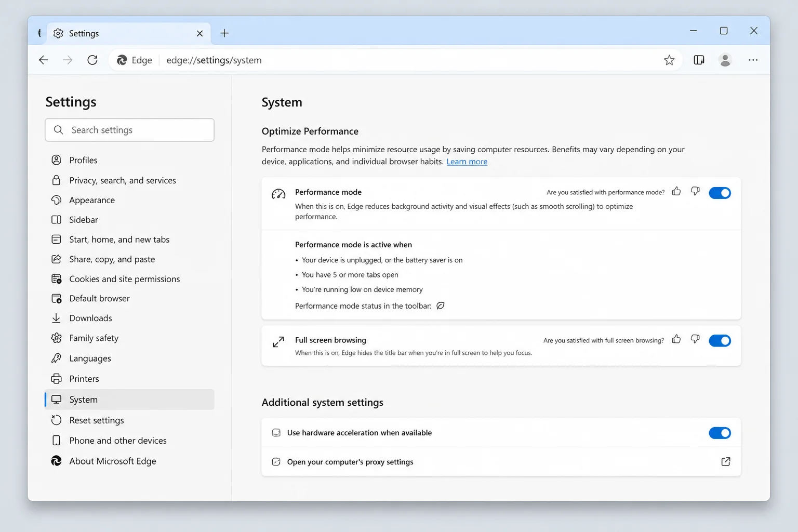Open Settings and more ellipsis menu
The height and width of the screenshot is (532, 798).
753,60
